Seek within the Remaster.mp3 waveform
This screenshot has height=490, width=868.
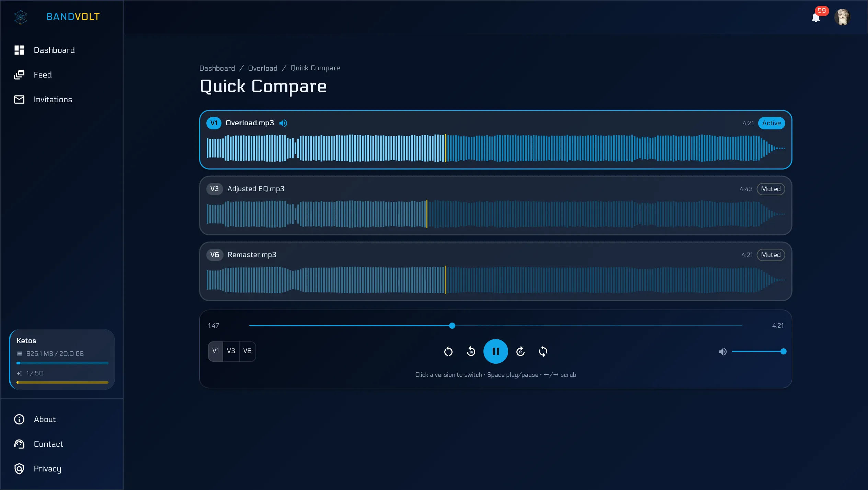click(496, 280)
